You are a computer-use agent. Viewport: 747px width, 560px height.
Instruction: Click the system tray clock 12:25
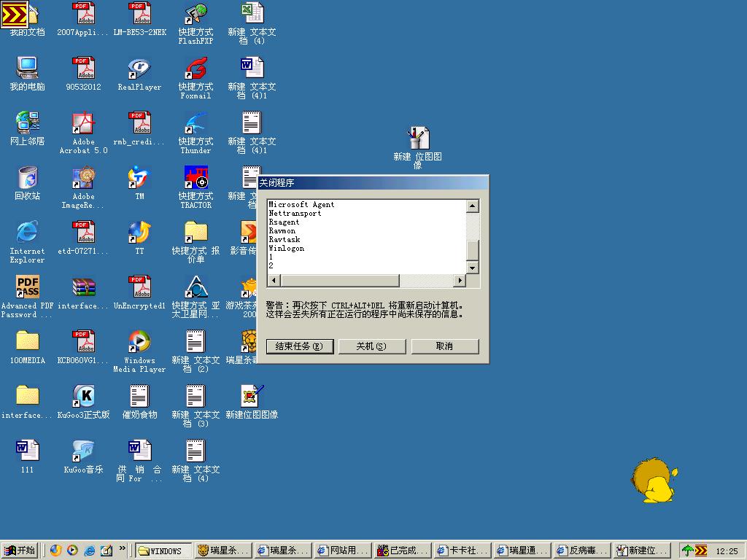(727, 551)
